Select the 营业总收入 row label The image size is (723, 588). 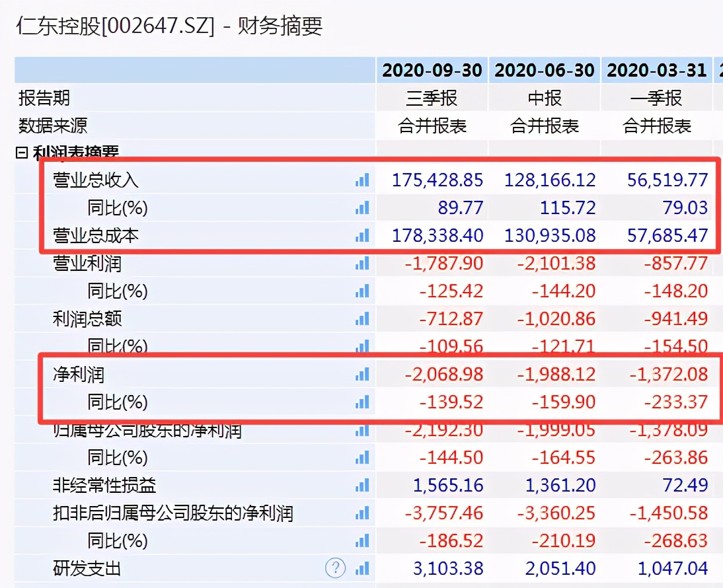[x=96, y=180]
